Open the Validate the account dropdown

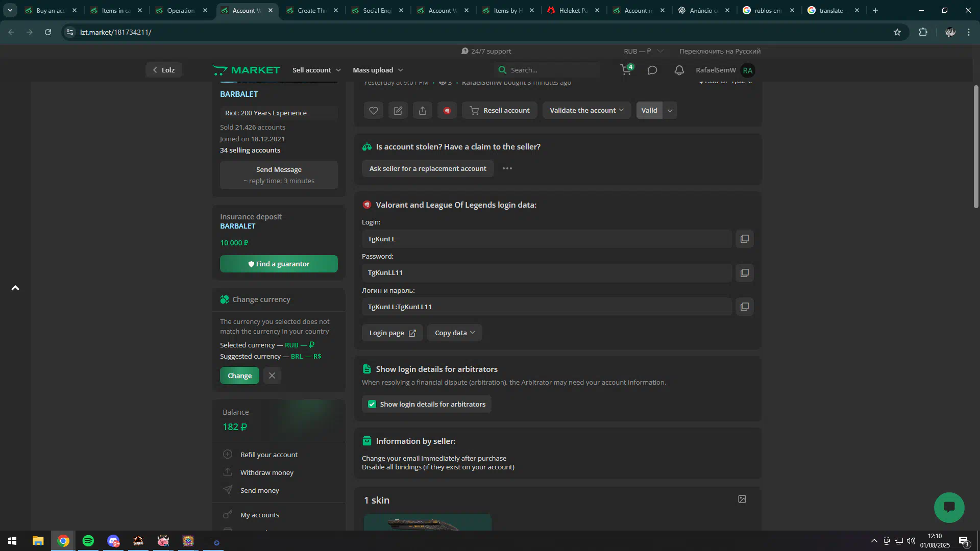pos(586,110)
